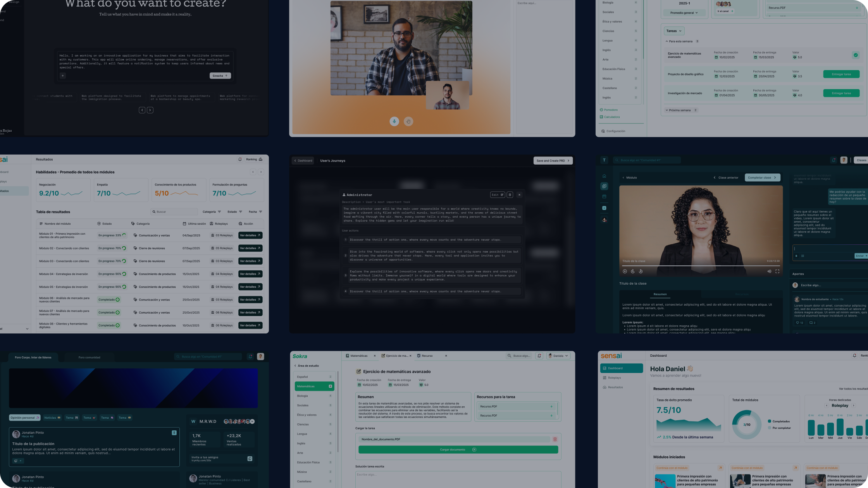Viewport: 868px width, 488px height.
Task: Open the Tareas dropdown
Action: click(x=674, y=31)
